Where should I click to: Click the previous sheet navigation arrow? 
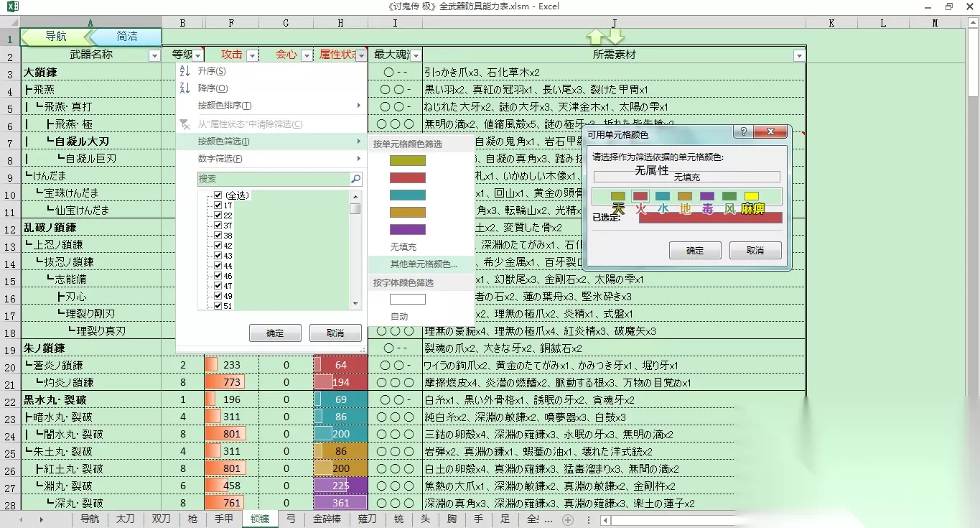click(x=21, y=519)
